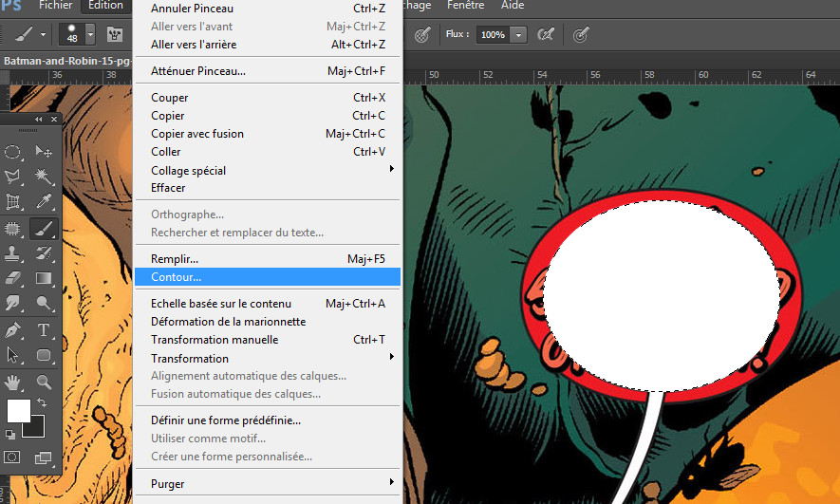Select the Eraser tool
This screenshot has width=840, height=504.
click(12, 278)
